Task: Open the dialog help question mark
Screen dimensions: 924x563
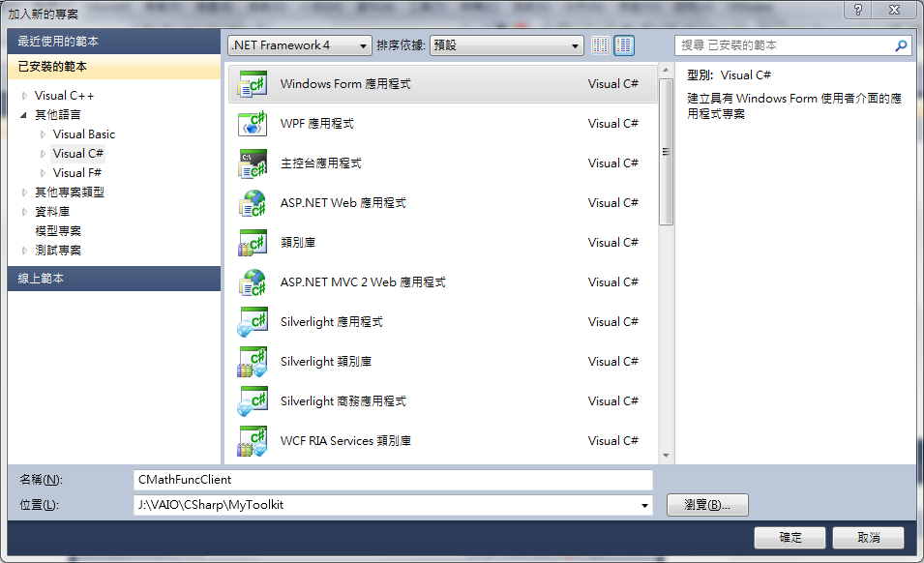Action: click(x=858, y=10)
